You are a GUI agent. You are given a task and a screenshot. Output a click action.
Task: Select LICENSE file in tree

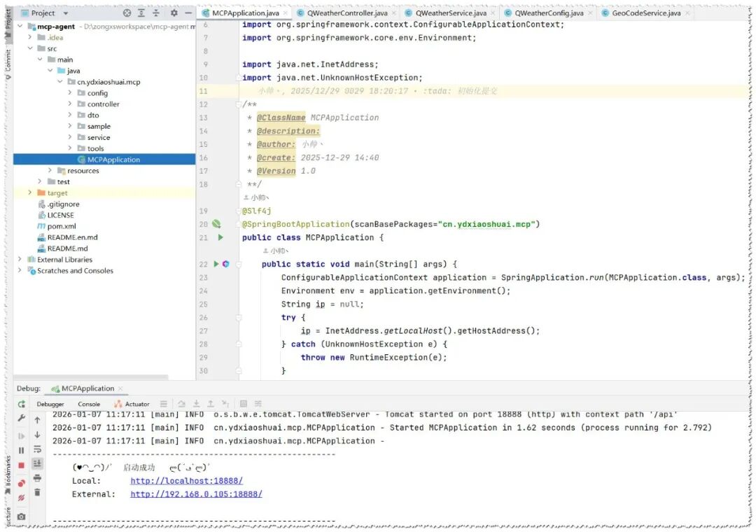pos(60,215)
